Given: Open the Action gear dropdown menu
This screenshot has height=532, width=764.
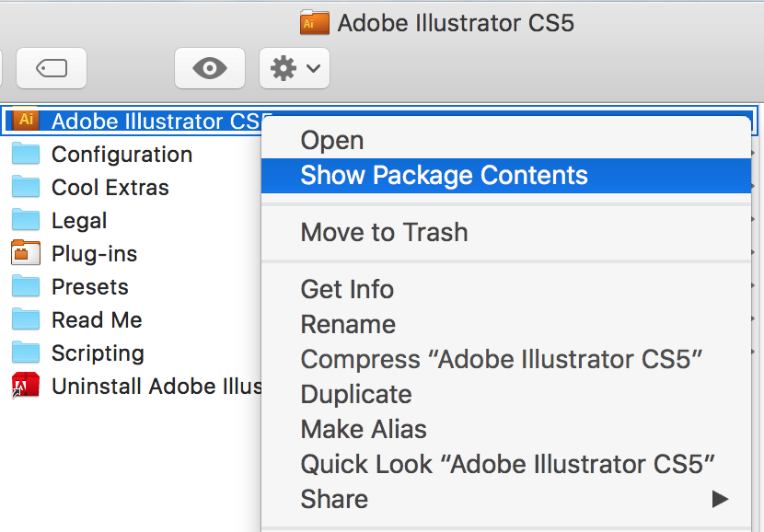Looking at the screenshot, I should click(295, 68).
